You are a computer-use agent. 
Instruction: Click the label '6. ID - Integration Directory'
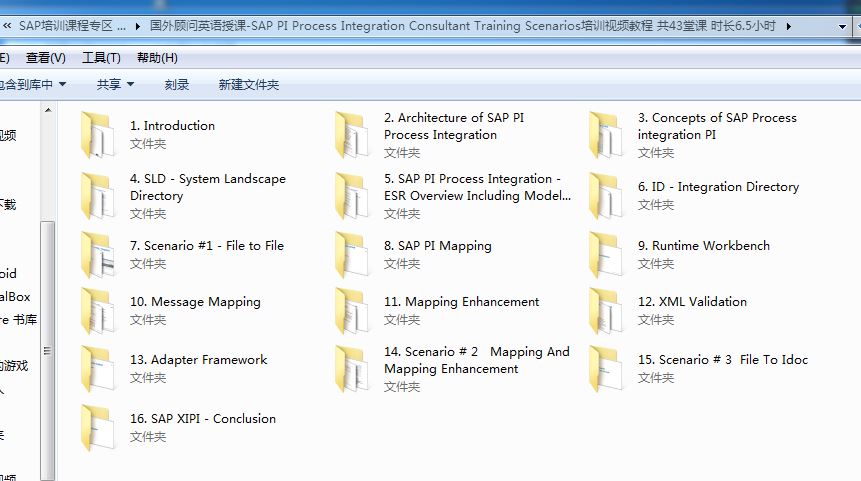pos(718,187)
